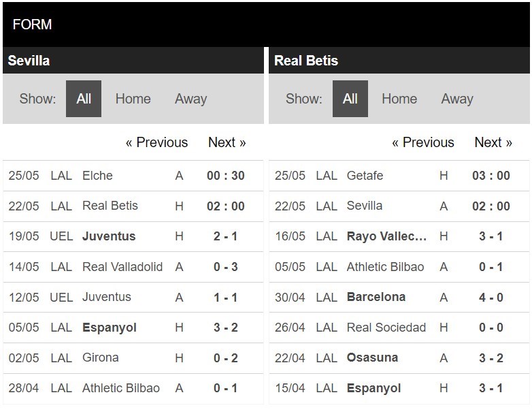
Task: Open Real Betis's Getafe match on 25/05
Action: click(x=399, y=176)
